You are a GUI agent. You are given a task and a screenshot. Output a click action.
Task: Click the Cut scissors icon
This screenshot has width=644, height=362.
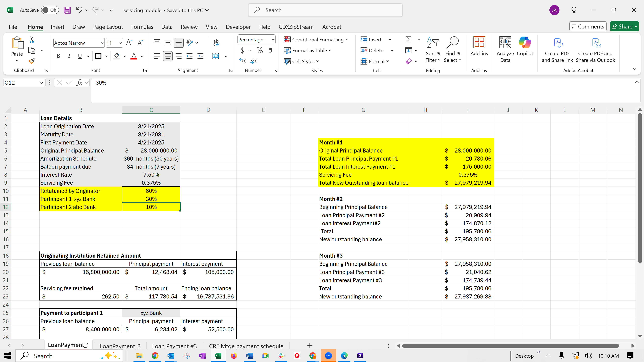32,40
